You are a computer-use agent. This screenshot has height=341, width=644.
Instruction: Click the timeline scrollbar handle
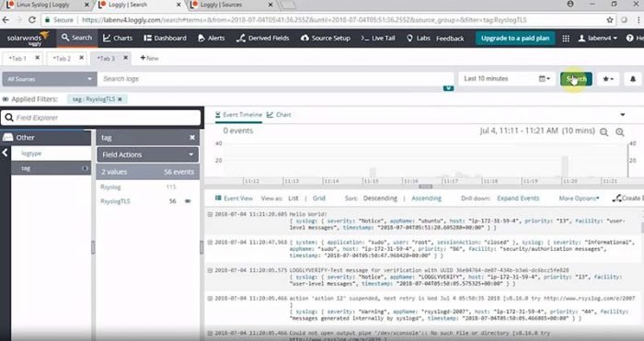point(425,187)
